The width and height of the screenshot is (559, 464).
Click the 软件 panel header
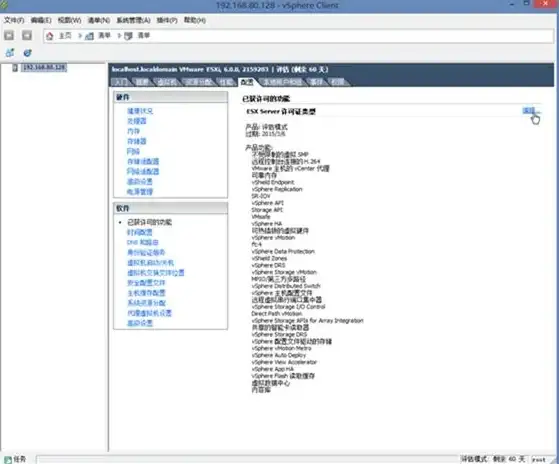tap(170, 208)
